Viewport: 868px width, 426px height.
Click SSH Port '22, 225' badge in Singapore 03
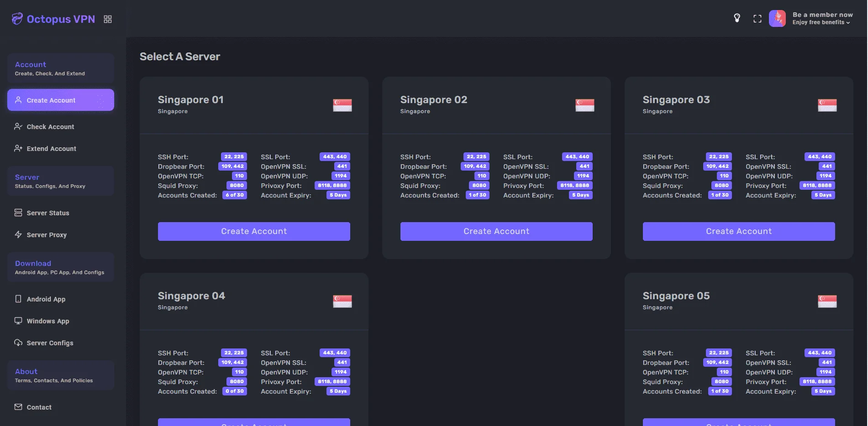[719, 156]
